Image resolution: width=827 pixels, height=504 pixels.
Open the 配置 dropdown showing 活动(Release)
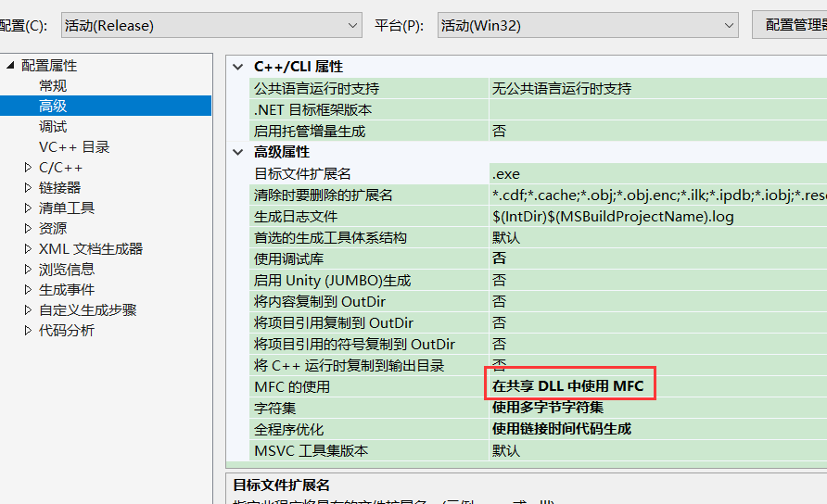click(211, 25)
